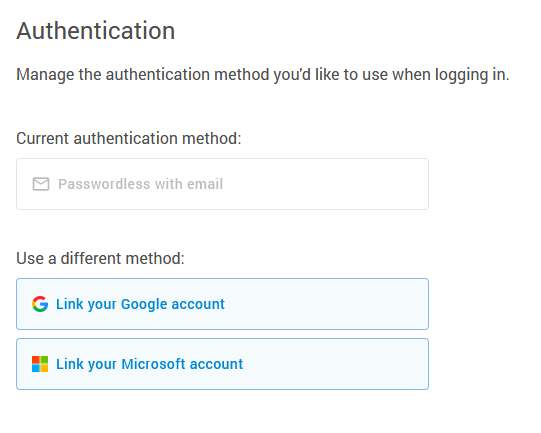The height and width of the screenshot is (433, 541).
Task: Select Link your Google account button
Action: click(x=223, y=304)
